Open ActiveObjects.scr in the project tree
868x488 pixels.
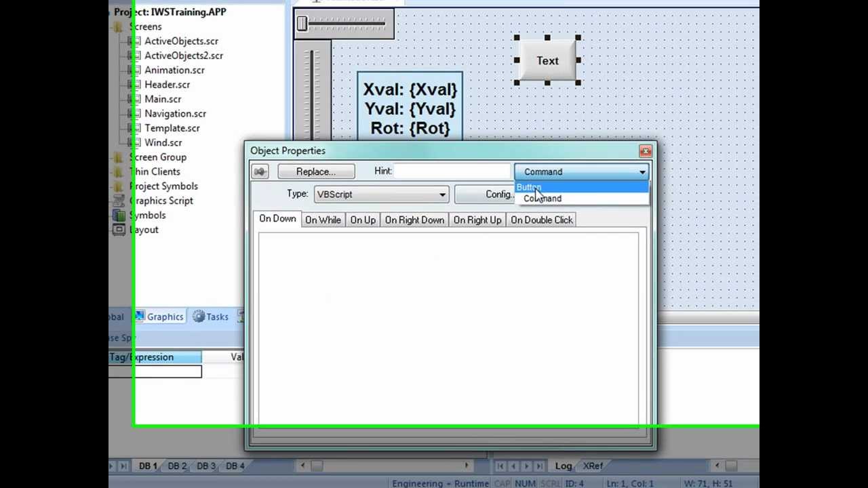click(x=181, y=41)
